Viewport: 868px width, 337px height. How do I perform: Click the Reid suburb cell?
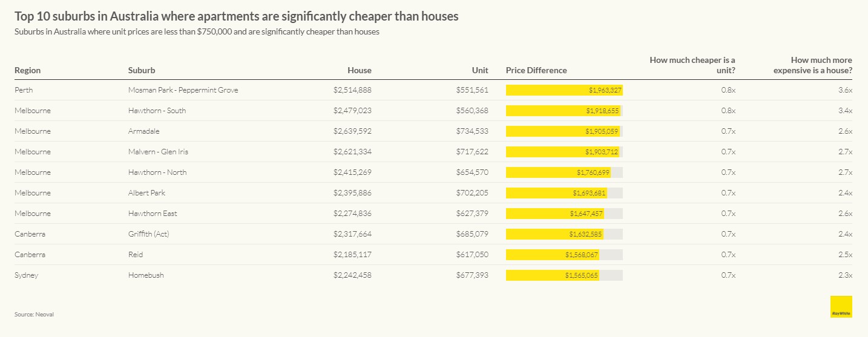(x=136, y=255)
